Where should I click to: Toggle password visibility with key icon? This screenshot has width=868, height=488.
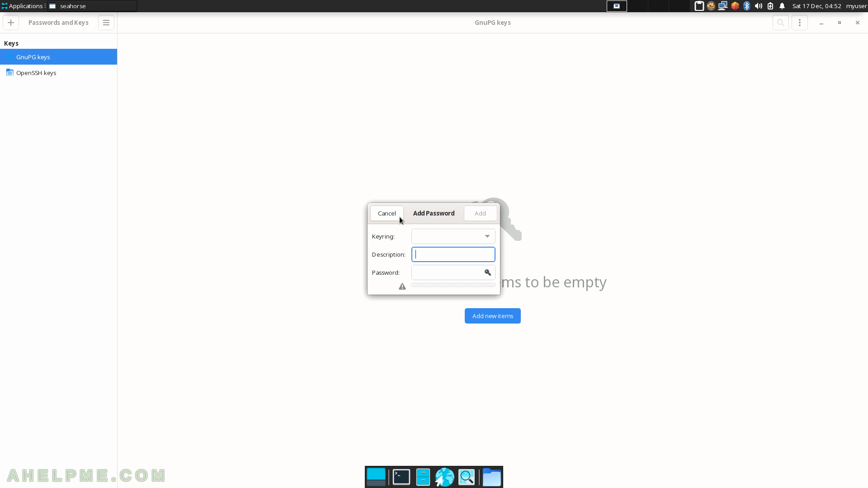(x=488, y=272)
